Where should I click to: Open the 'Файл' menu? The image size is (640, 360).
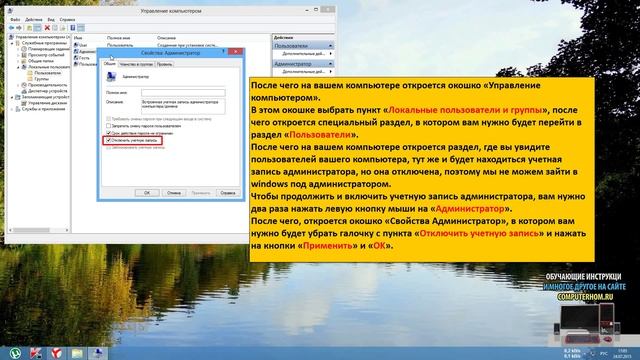point(15,20)
